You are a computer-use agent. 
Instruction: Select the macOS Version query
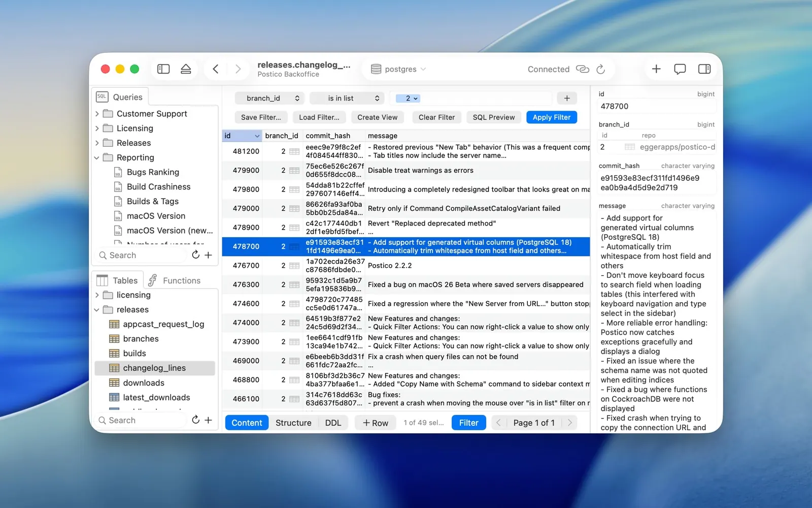pyautogui.click(x=156, y=216)
